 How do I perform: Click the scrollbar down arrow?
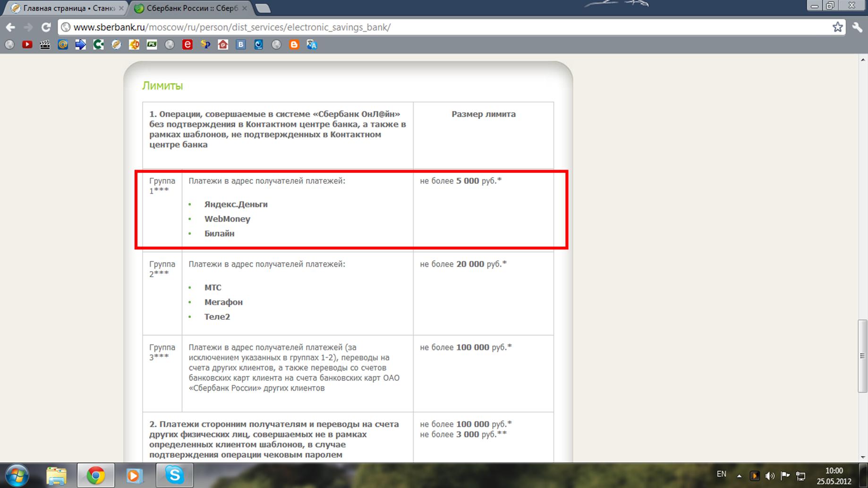coord(862,457)
